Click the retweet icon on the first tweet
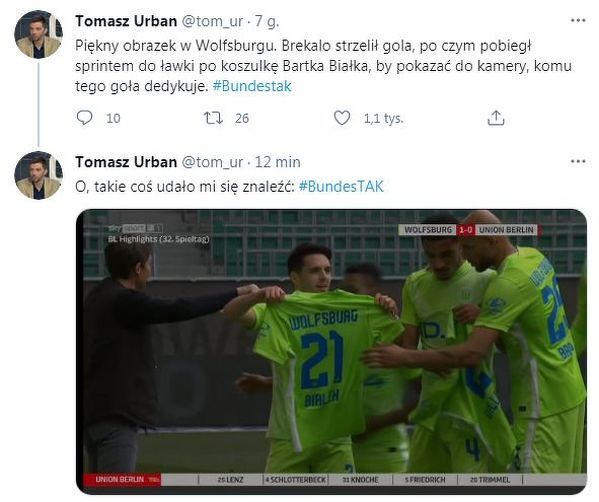Viewport: 599px width, 502px height. coord(213,118)
